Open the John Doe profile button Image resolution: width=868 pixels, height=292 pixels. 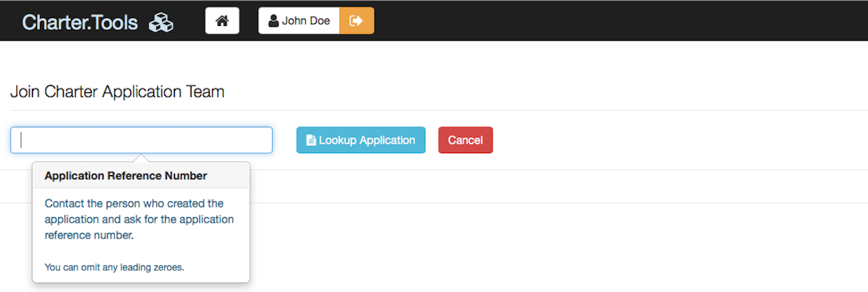tap(299, 21)
